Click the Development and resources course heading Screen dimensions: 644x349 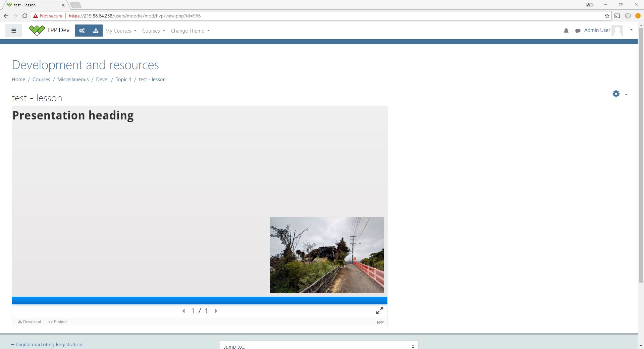[x=86, y=65]
